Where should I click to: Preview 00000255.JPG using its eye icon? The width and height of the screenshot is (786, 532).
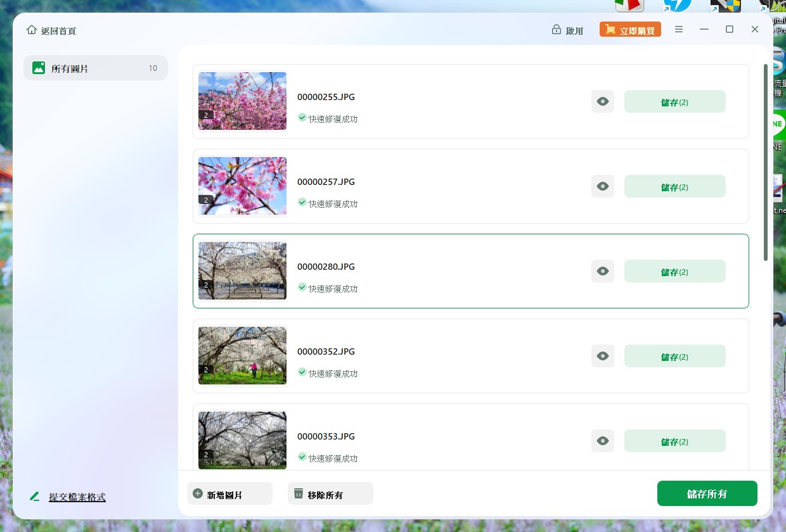tap(603, 101)
